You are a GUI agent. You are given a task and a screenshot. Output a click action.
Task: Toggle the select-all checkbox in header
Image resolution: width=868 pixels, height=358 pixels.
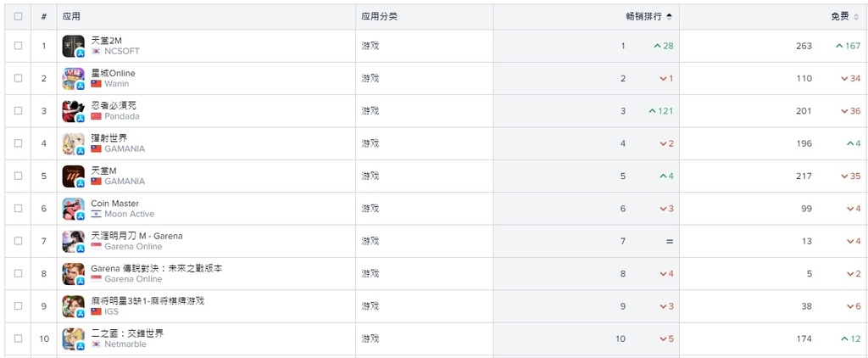click(19, 17)
